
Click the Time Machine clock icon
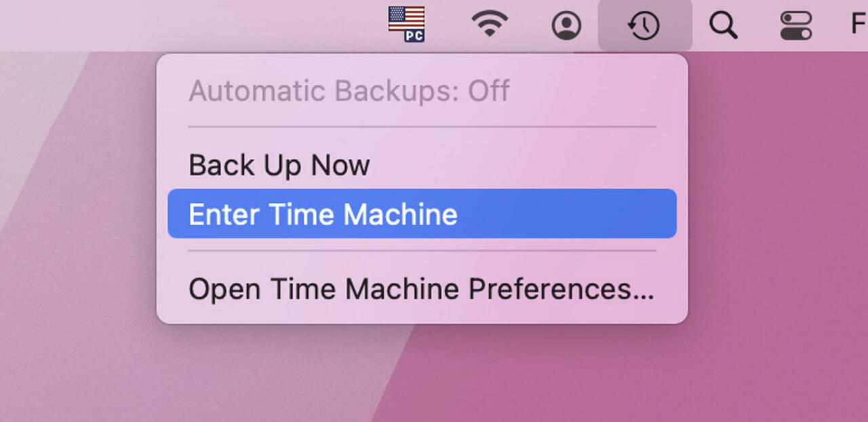point(644,26)
